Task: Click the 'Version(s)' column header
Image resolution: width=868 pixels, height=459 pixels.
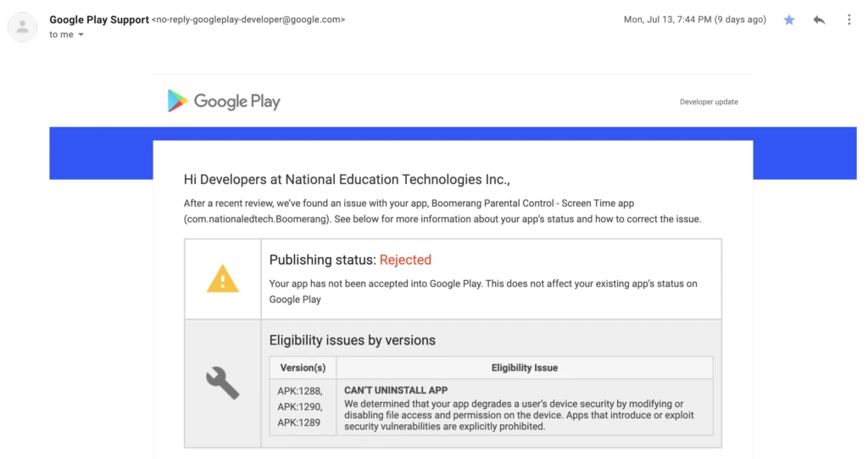Action: (x=303, y=367)
